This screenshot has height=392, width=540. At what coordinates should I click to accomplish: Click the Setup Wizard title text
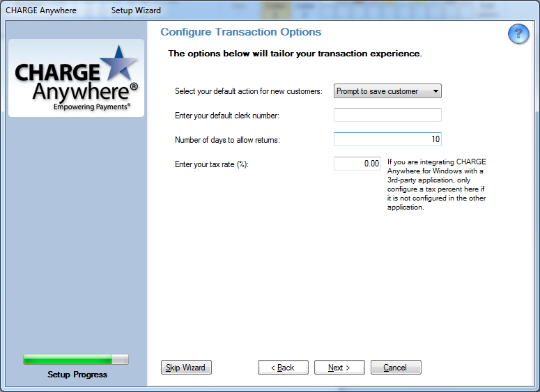[136, 10]
